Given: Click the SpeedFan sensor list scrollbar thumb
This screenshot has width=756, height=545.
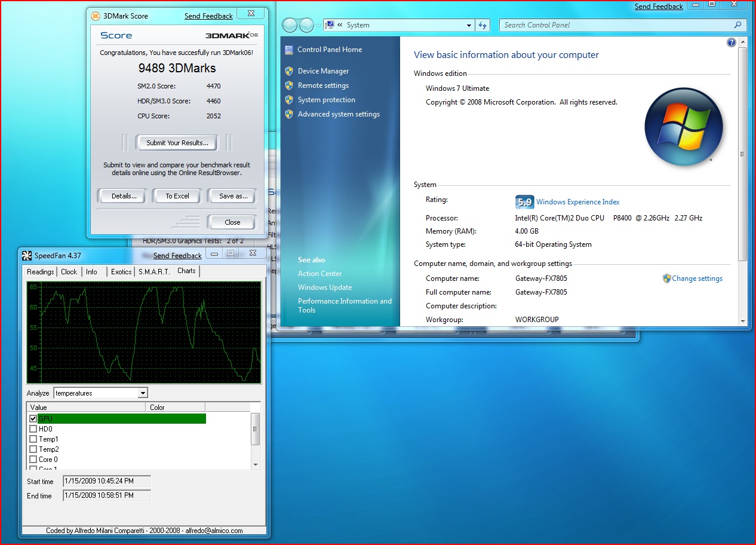Looking at the screenshot, I should click(256, 428).
